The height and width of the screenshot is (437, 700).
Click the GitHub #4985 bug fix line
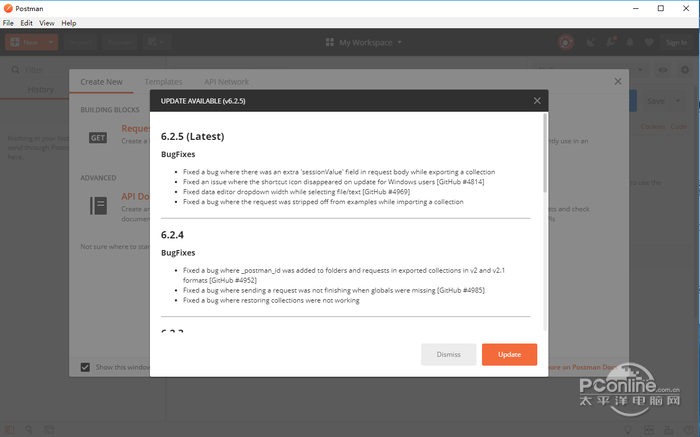point(334,291)
